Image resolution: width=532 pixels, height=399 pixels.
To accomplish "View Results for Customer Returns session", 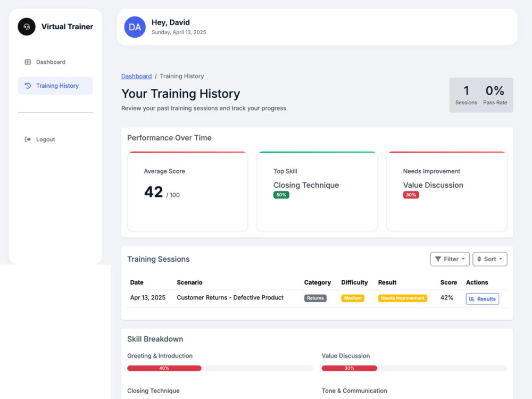I will click(482, 299).
